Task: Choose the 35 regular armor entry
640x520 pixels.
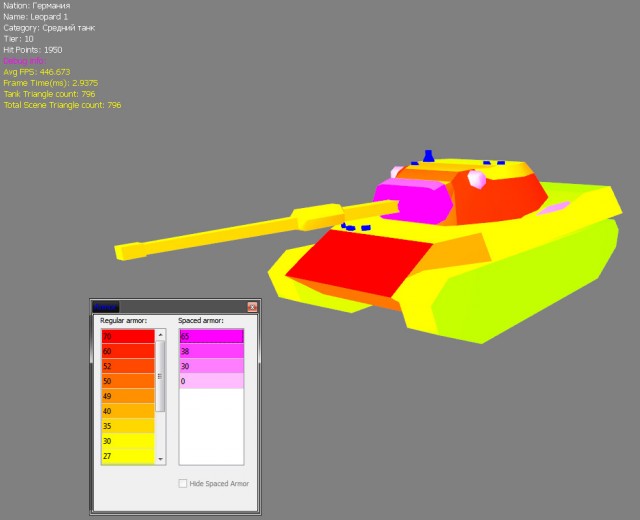Action: click(x=128, y=426)
